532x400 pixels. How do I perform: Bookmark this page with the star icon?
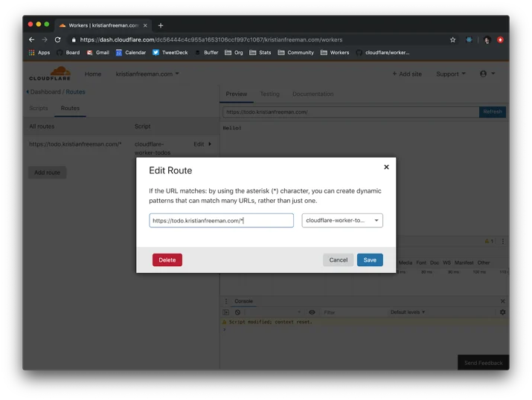click(x=452, y=39)
